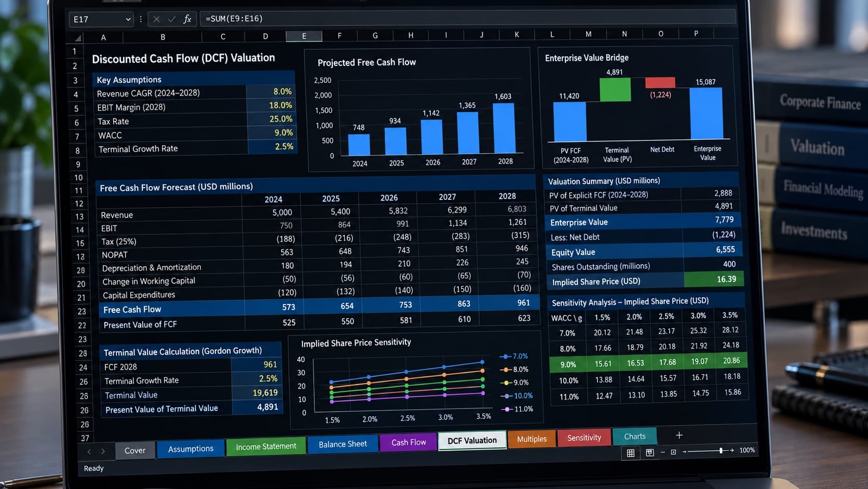Go to the Balance Sheet tab
Viewport: 868px width, 489px height.
point(343,444)
